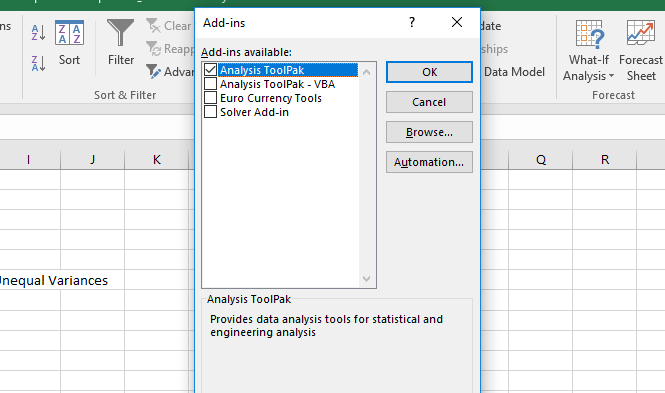
Task: Create a Forecast Sheet
Action: click(x=640, y=50)
